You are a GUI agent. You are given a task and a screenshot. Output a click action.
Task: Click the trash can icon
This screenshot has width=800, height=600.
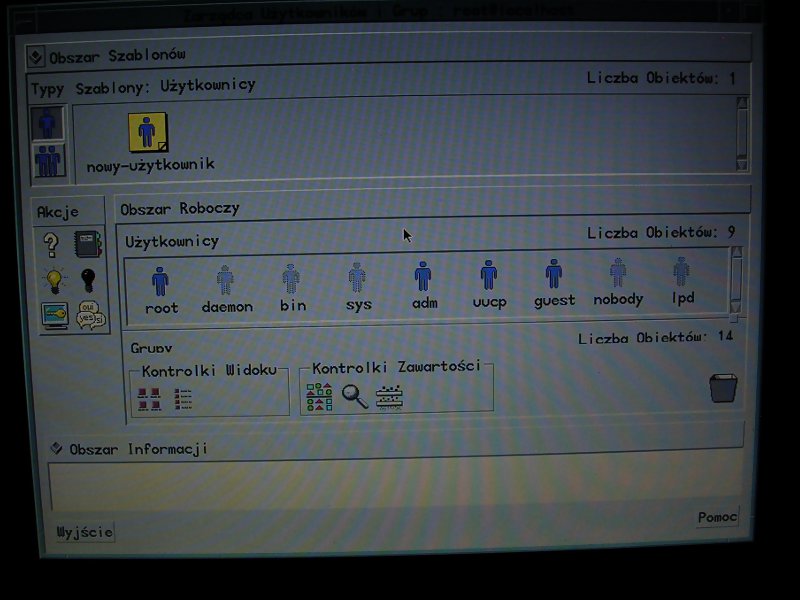pos(723,387)
